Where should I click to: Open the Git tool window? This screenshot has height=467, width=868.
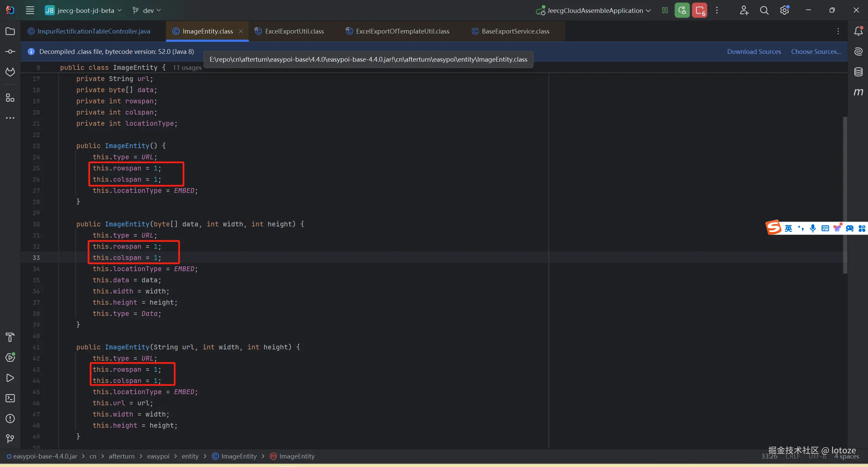10,439
